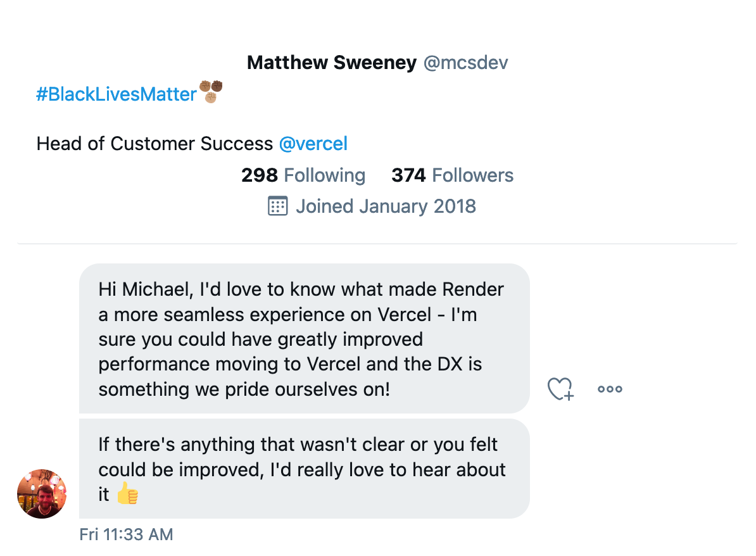
Task: Click the Fri 11:33 AM timestamp
Action: (126, 534)
